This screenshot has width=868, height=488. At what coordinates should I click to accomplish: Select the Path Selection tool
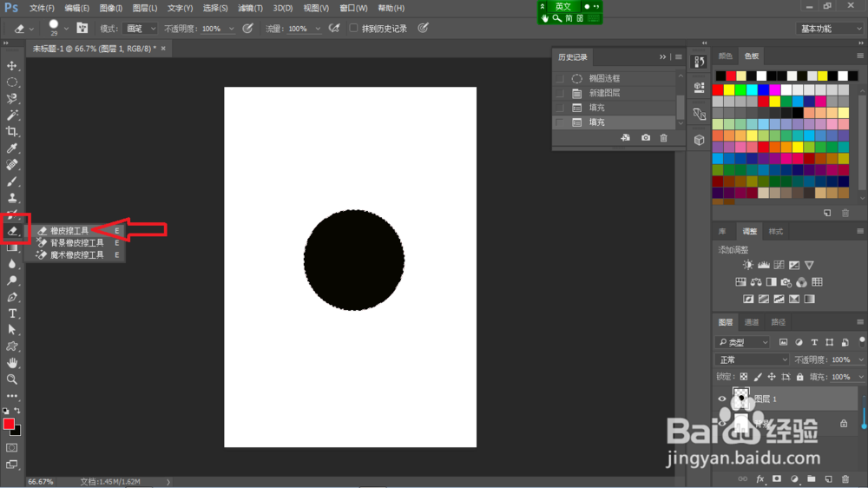[x=11, y=330]
